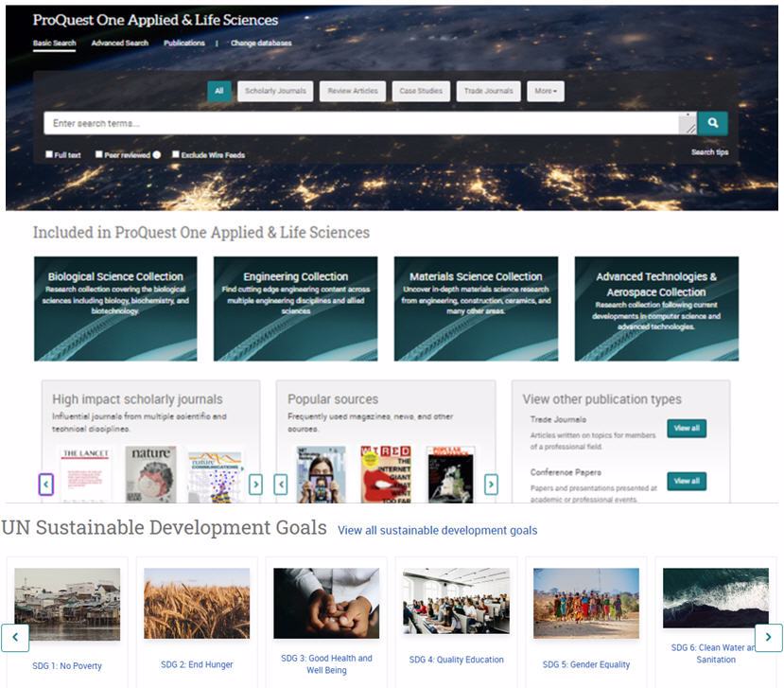Go to Publications tab

click(184, 43)
